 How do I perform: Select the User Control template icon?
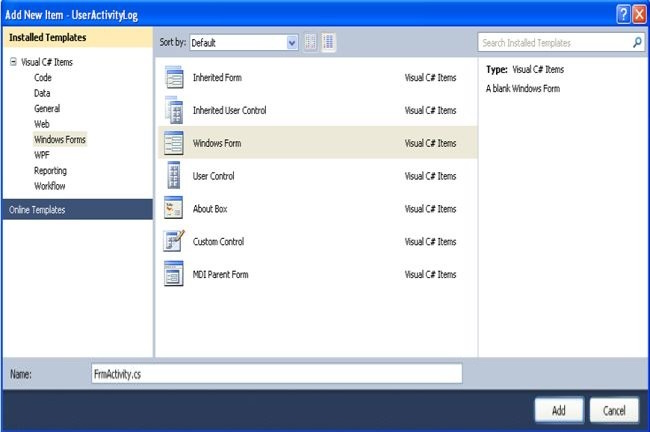[x=174, y=175]
